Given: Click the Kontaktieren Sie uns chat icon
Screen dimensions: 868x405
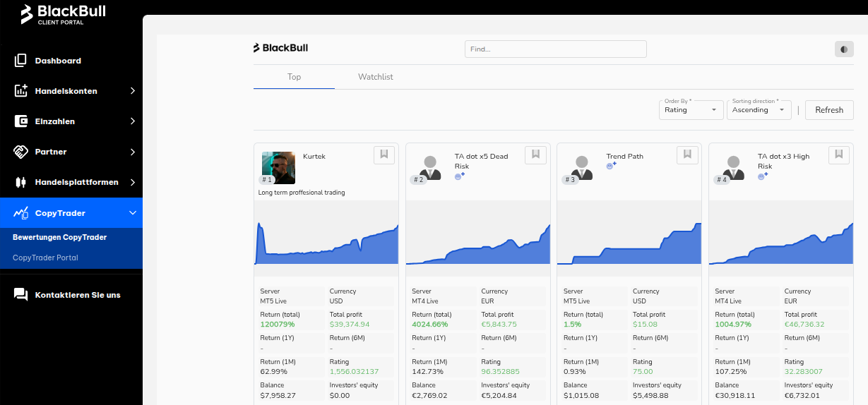Looking at the screenshot, I should (20, 295).
